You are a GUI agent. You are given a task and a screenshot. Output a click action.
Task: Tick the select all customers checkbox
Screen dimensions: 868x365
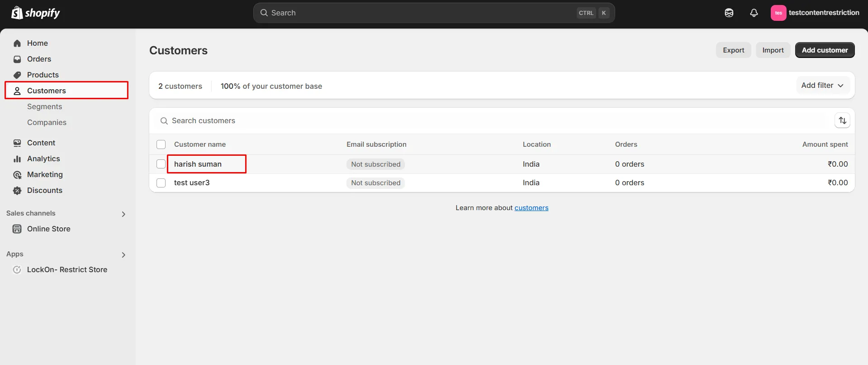click(161, 144)
